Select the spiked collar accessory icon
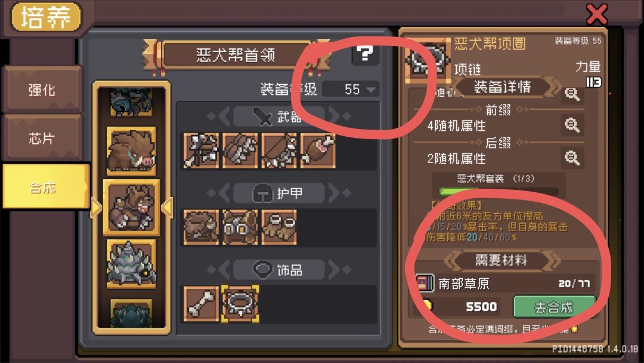Viewport: 644px width, 363px height. 240,304
